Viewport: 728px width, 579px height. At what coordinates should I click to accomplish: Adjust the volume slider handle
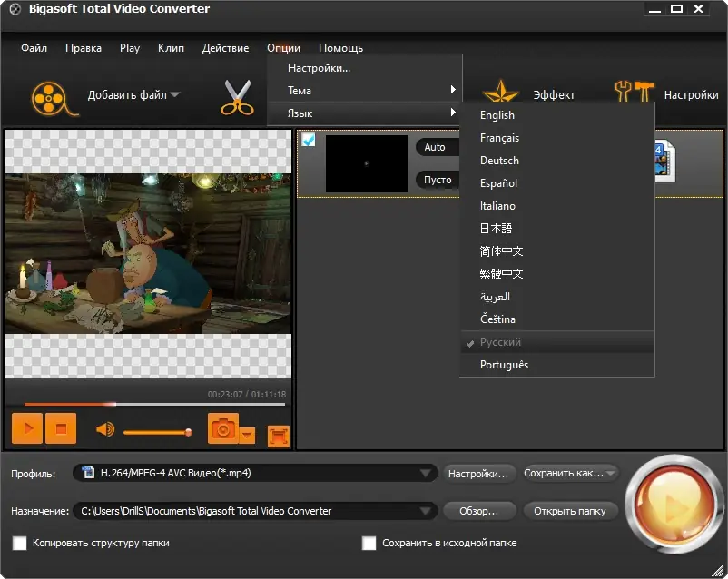pos(188,432)
